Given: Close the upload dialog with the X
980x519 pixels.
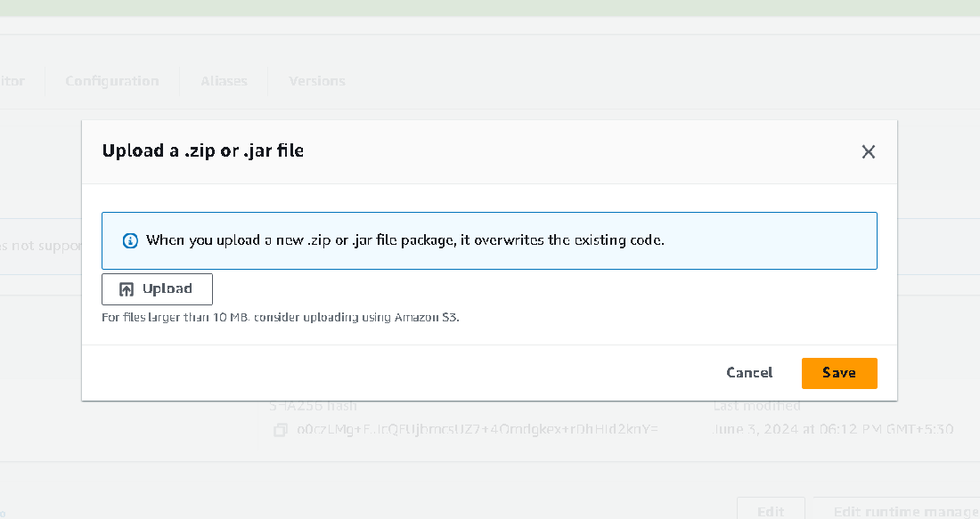Looking at the screenshot, I should (x=869, y=152).
